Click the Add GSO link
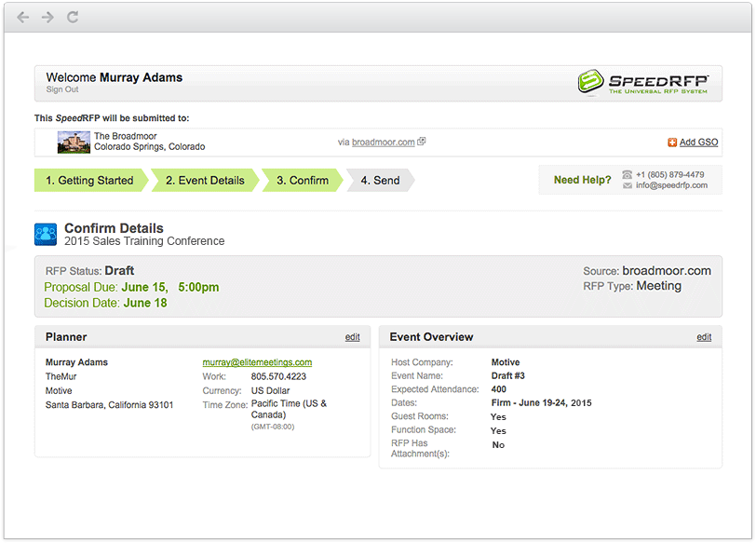 coord(698,143)
